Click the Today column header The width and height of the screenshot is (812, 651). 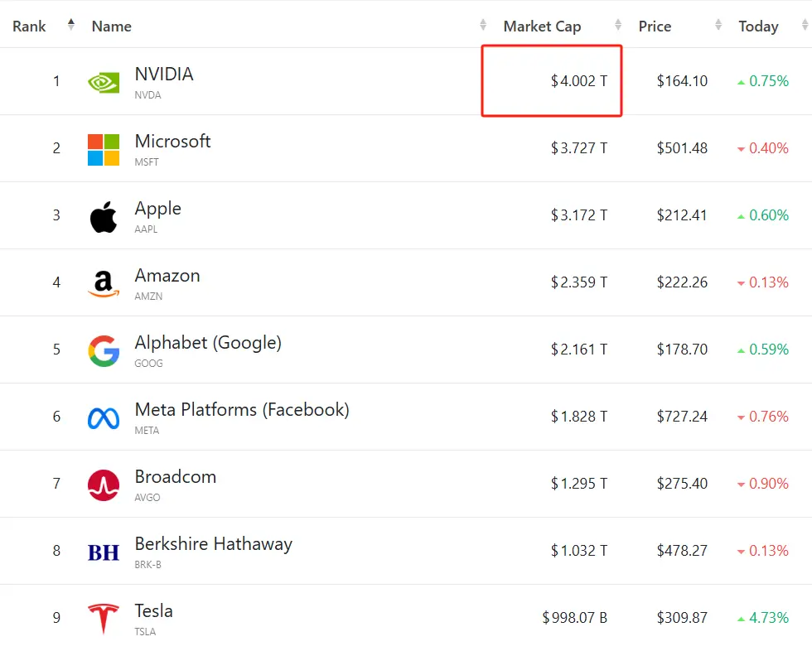(758, 27)
